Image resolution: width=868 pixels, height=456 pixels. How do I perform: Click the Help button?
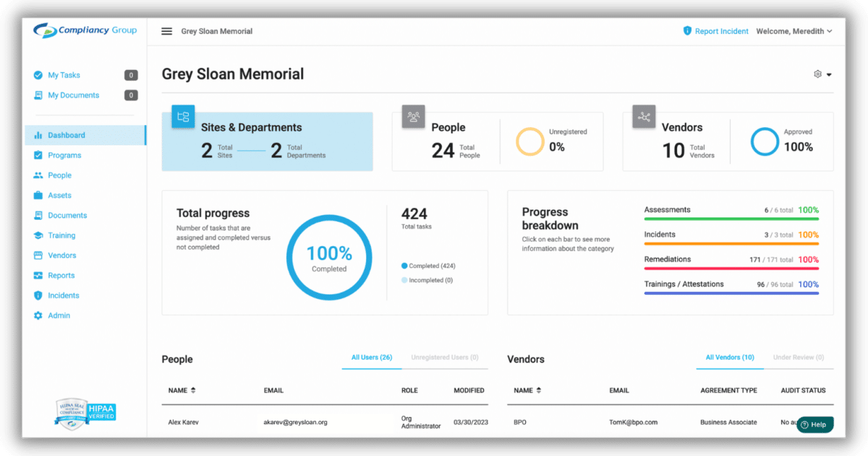click(814, 425)
